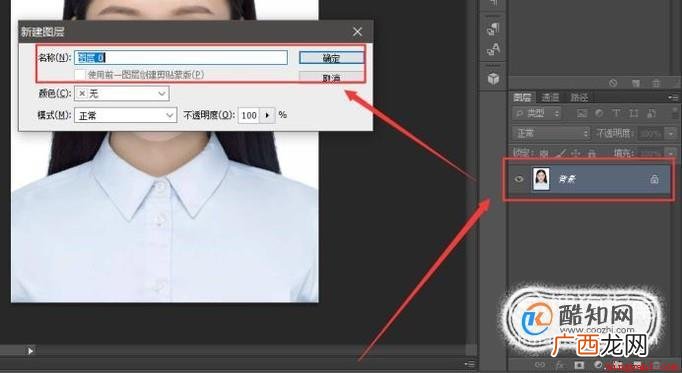
Task: Click the lock icon on 背景 layer
Action: tap(654, 179)
